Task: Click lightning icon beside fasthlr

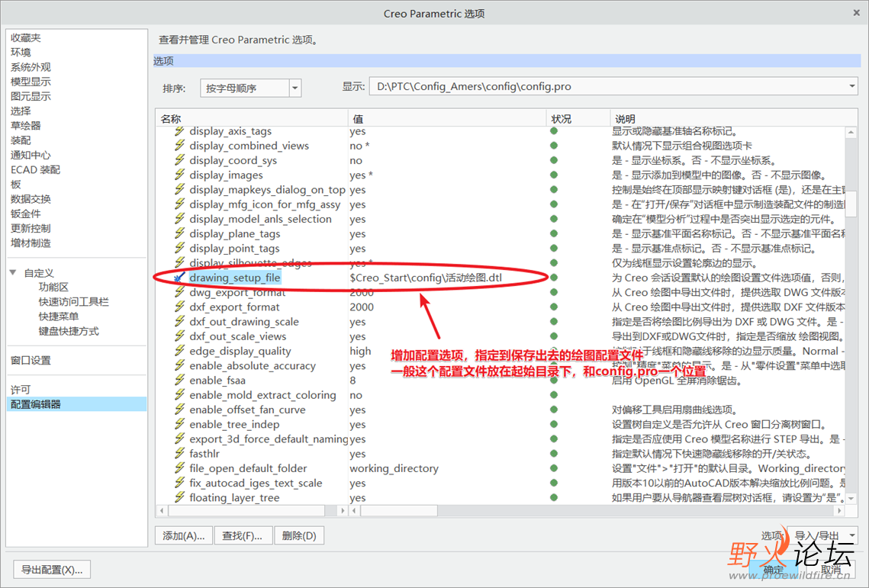Action: (x=179, y=453)
